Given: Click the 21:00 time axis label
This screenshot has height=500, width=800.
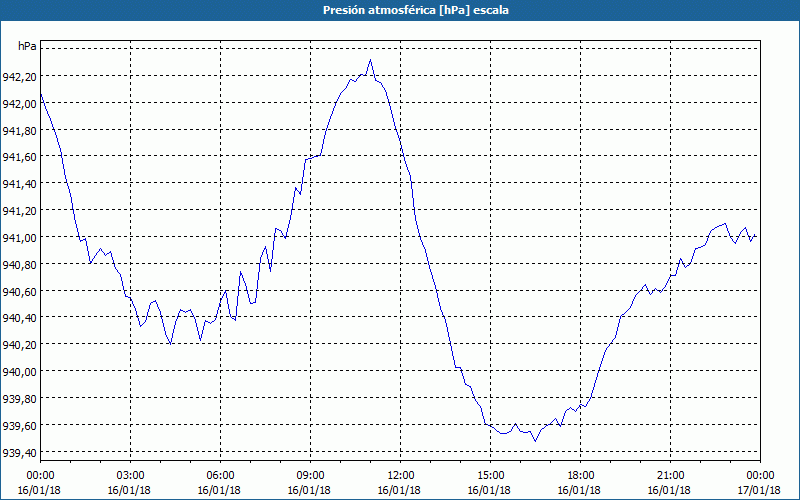Looking at the screenshot, I should click(x=670, y=475).
